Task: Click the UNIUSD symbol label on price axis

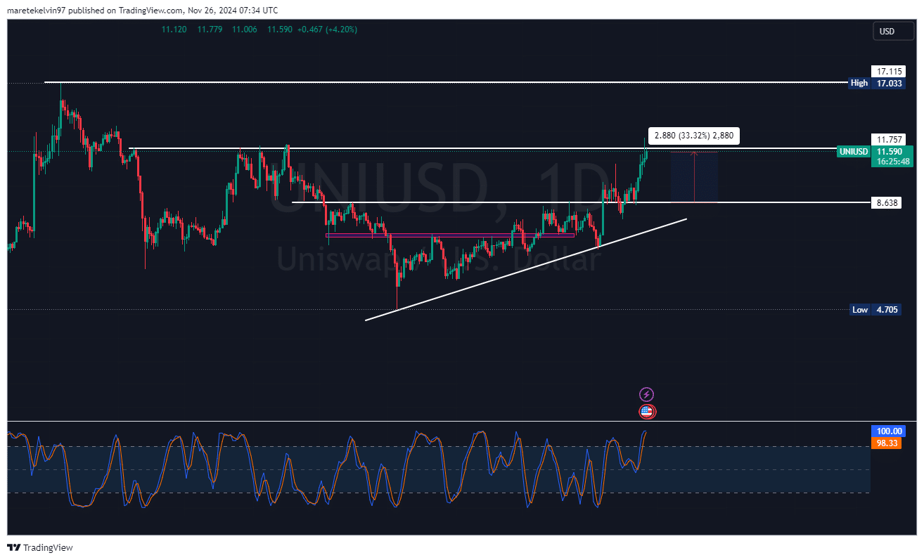Action: pos(853,152)
